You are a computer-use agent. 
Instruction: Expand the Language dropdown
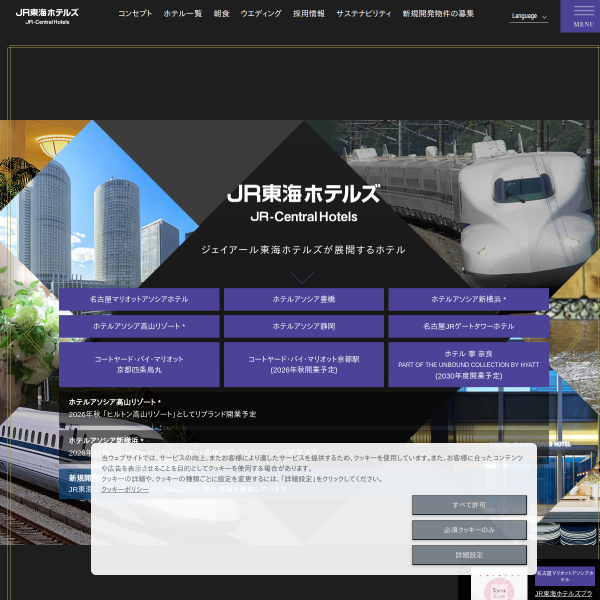click(529, 16)
